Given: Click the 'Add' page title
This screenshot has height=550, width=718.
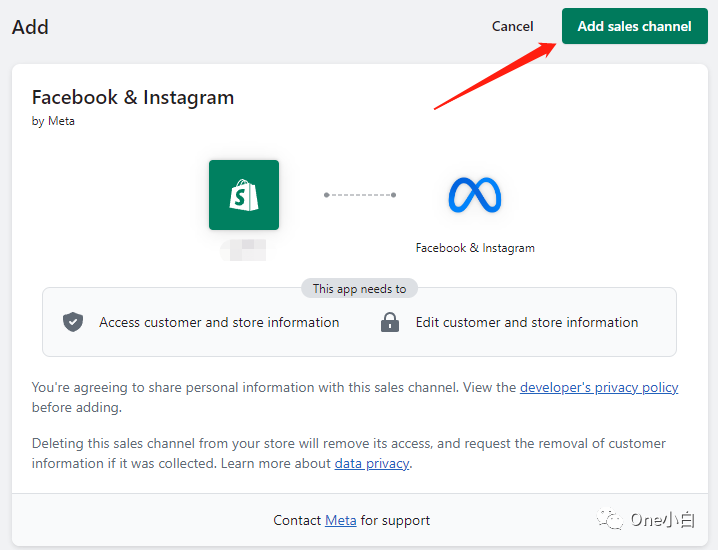Looking at the screenshot, I should (x=30, y=27).
